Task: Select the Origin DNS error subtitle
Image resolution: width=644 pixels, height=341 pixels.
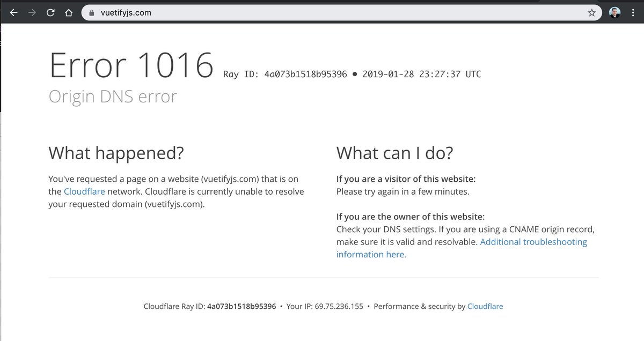Action: 113,97
